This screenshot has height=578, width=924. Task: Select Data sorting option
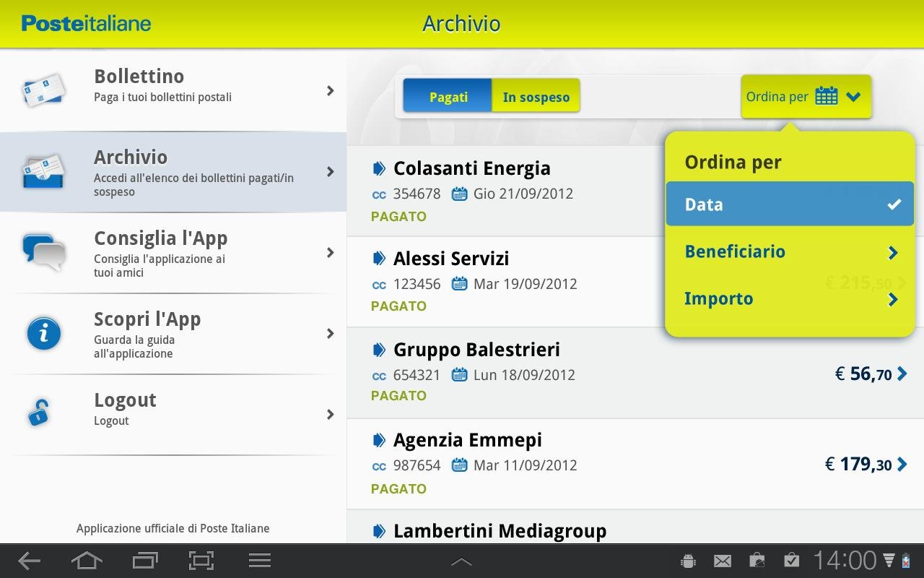790,204
